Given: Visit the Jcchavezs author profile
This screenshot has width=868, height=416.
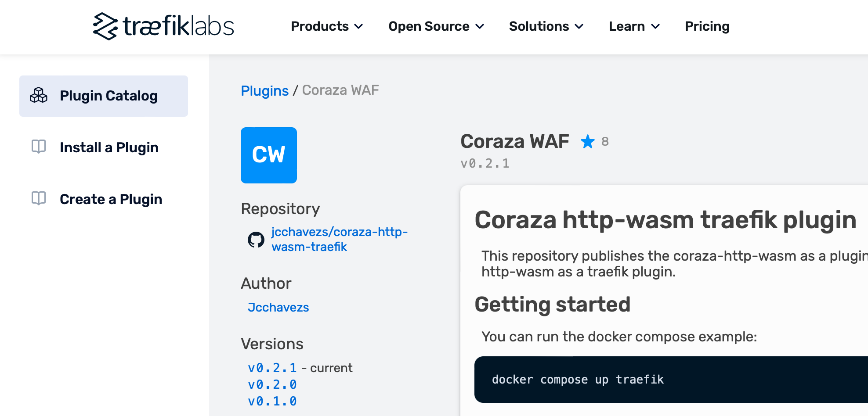Looking at the screenshot, I should (278, 307).
